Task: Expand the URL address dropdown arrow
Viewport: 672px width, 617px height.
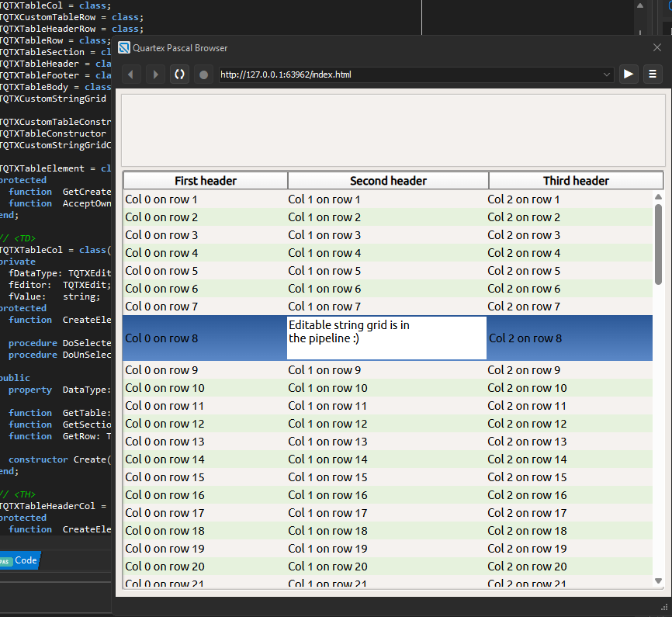Action: point(607,75)
